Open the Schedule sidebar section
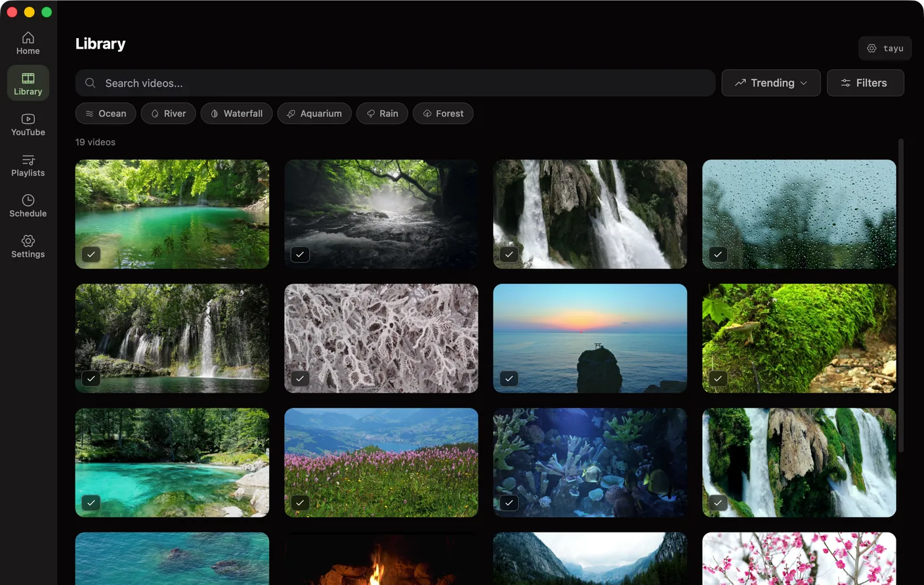Viewport: 924px width, 585px height. coord(28,206)
